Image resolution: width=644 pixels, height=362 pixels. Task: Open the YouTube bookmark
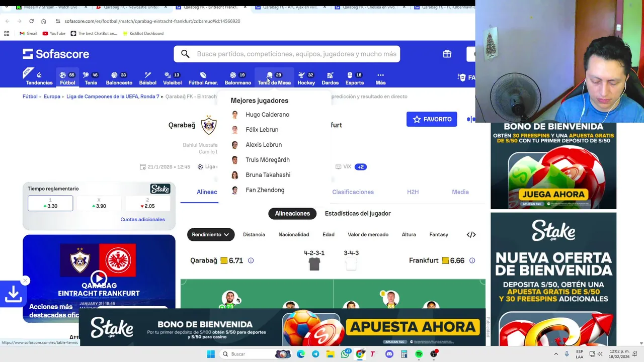coord(54,33)
